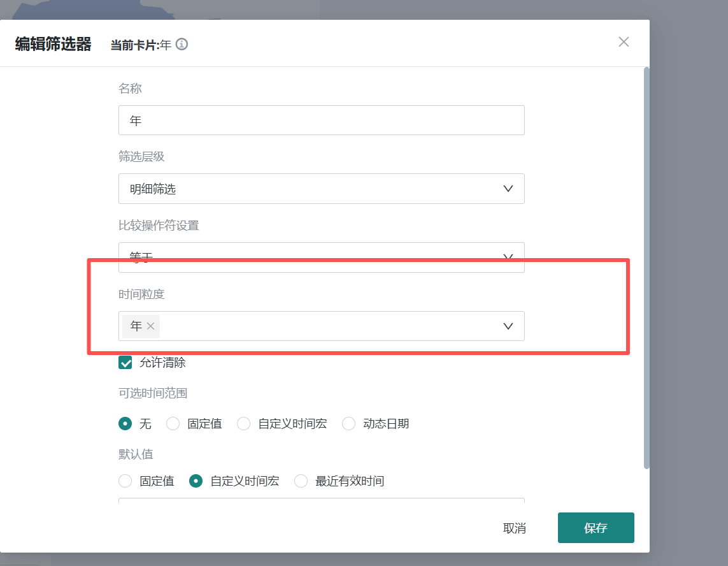The width and height of the screenshot is (728, 566).
Task: Click the 编辑筛选器 dialog title
Action: coord(54,44)
